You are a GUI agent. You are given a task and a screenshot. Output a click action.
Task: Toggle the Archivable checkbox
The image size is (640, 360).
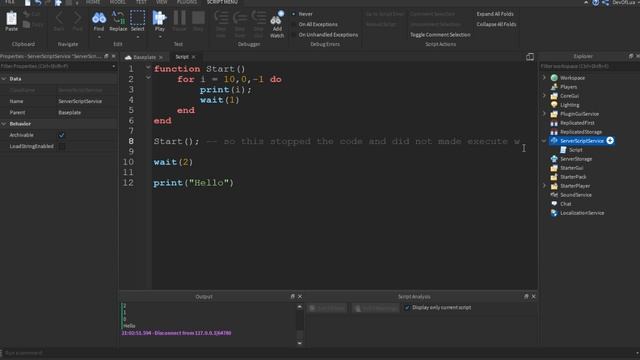pyautogui.click(x=62, y=135)
